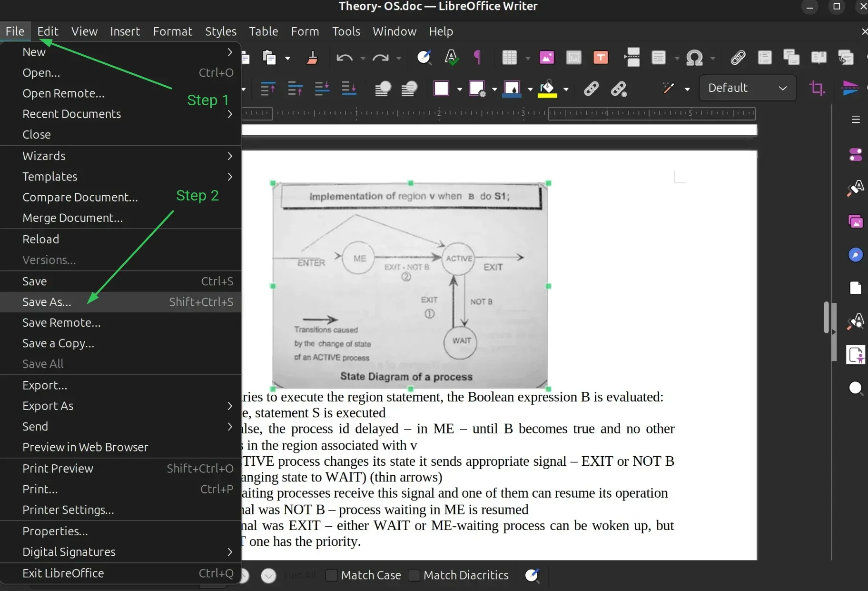Open the Edit menu
Image resolution: width=868 pixels, height=591 pixels.
(48, 31)
